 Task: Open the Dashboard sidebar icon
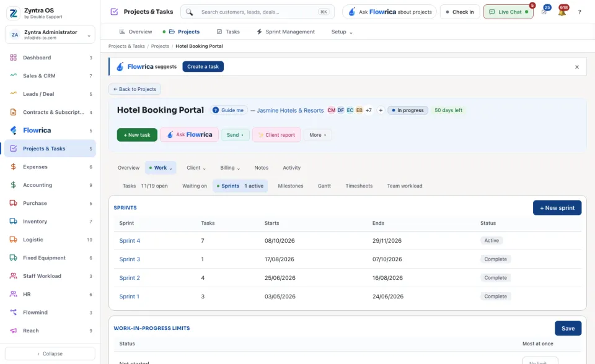pyautogui.click(x=13, y=58)
